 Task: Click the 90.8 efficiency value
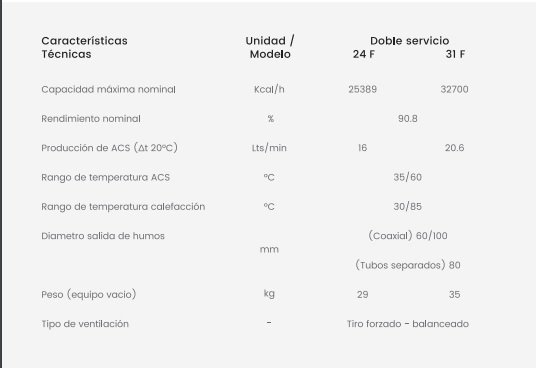pyautogui.click(x=408, y=119)
